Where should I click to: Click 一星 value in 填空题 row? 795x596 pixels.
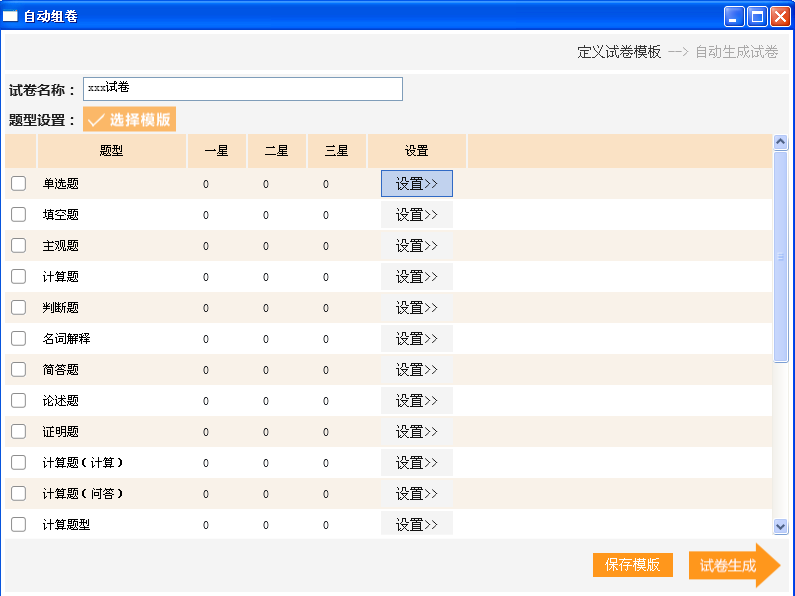206,215
